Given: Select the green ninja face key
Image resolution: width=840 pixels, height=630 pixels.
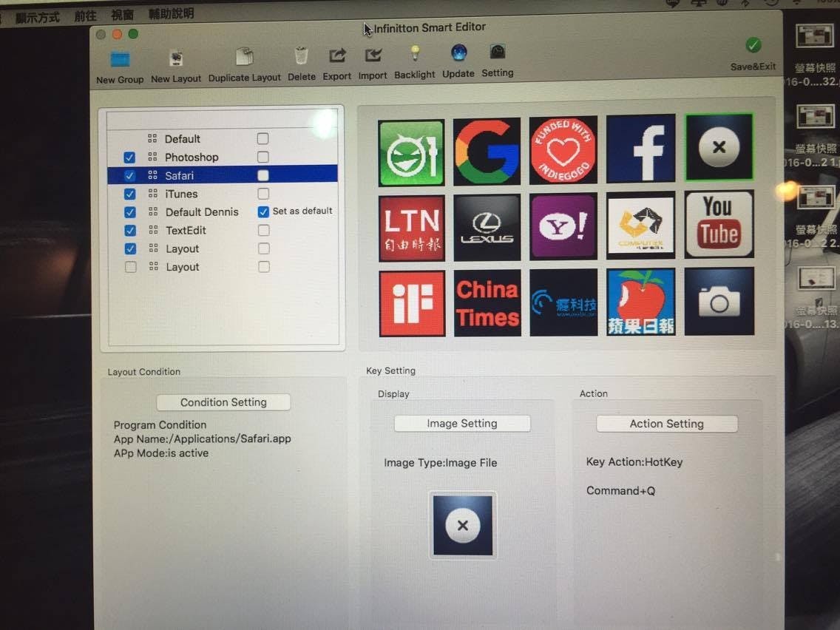Looking at the screenshot, I should click(411, 153).
